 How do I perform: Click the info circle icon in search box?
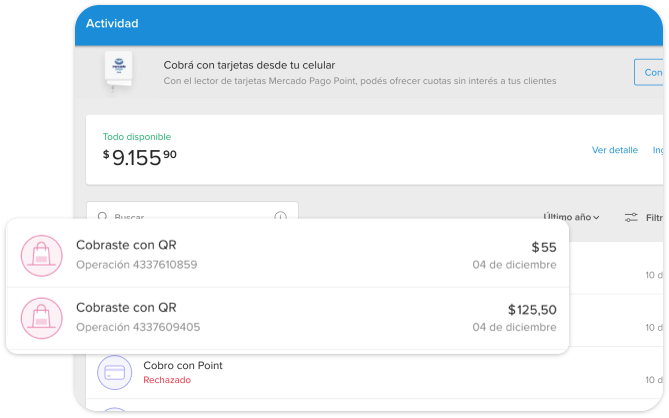pos(280,216)
